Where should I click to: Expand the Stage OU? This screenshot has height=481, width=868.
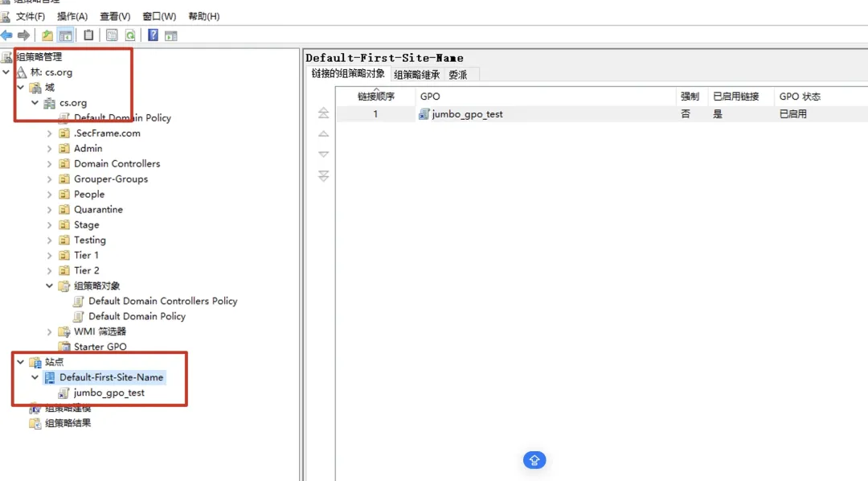(49, 225)
